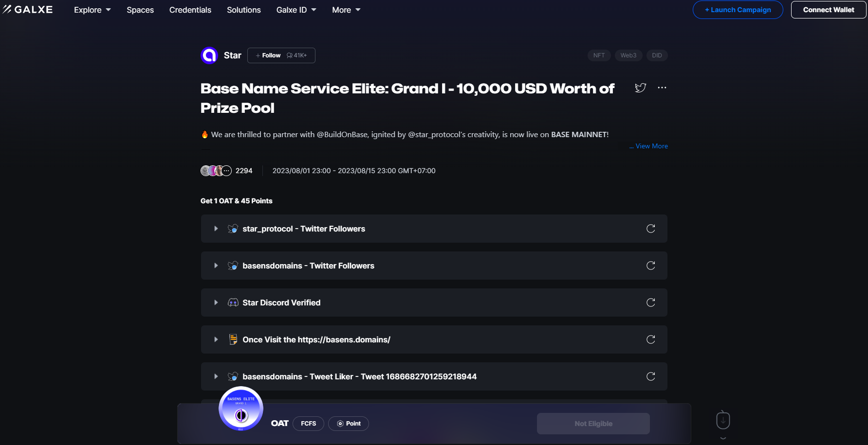868x445 pixels.
Task: Share campaign via the Twitter bird icon
Action: [x=641, y=88]
